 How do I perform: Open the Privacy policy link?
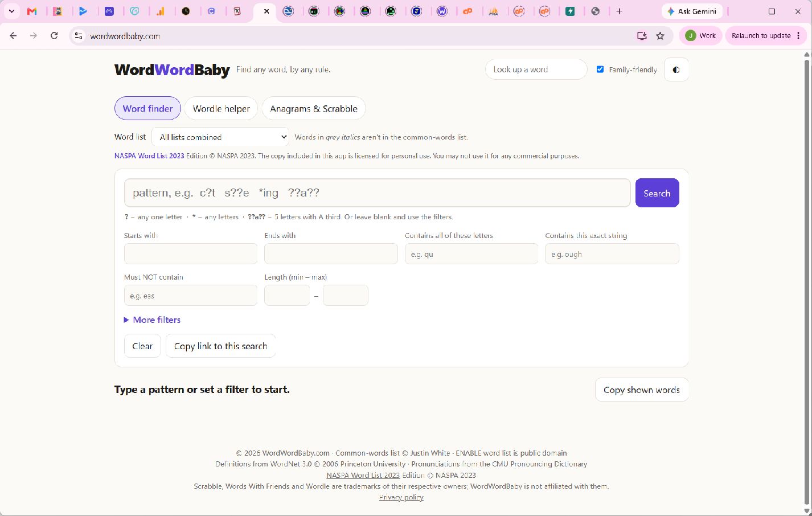[x=401, y=497]
